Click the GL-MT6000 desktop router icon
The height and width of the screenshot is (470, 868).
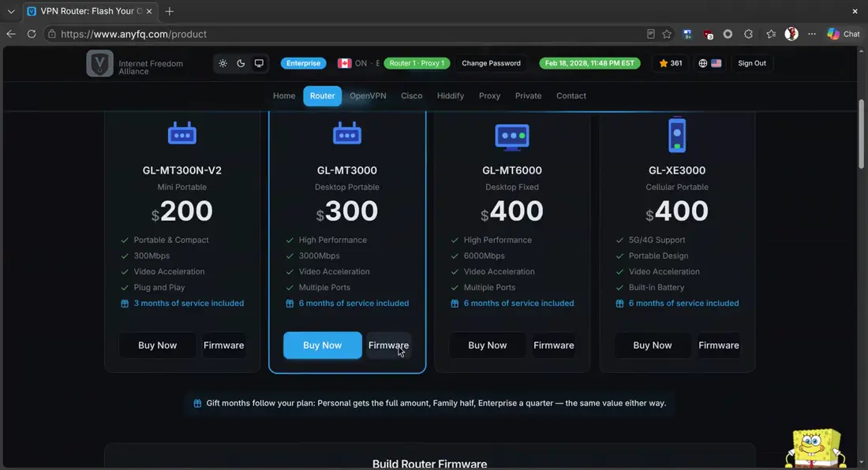(512, 136)
